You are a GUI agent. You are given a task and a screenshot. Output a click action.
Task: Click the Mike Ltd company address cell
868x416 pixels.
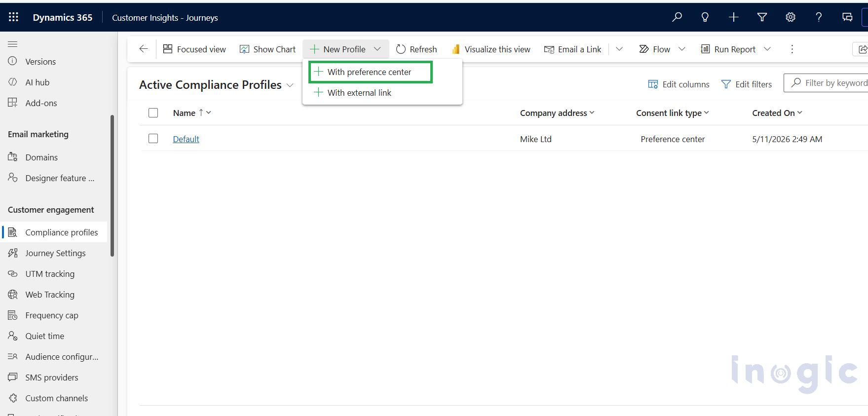point(535,139)
